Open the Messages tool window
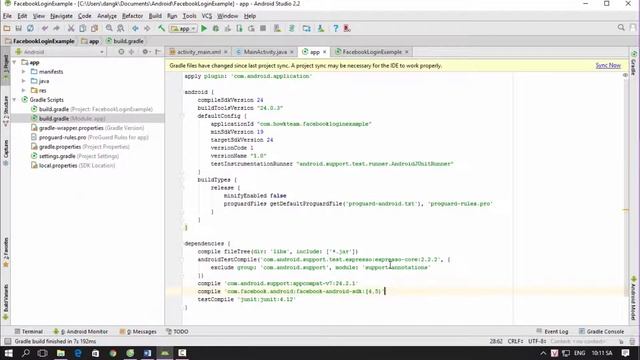This screenshot has height=360, width=640. 138,331
